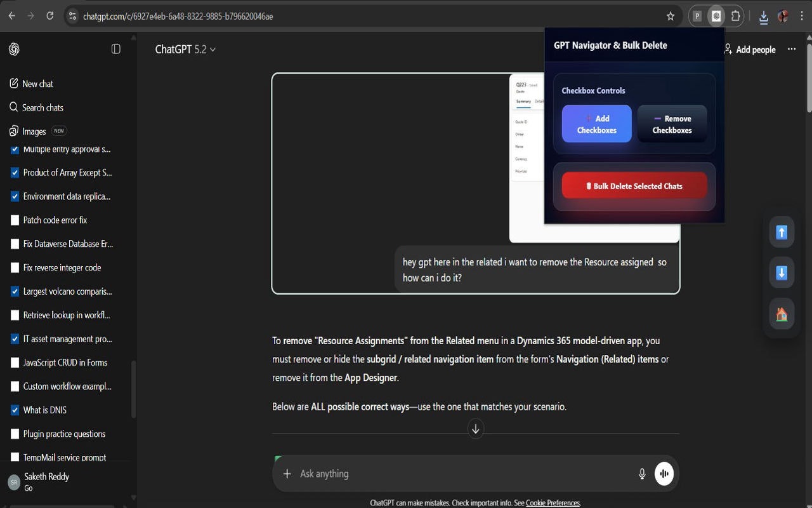
Task: Activate voice mode next to the message box
Action: pos(664,473)
